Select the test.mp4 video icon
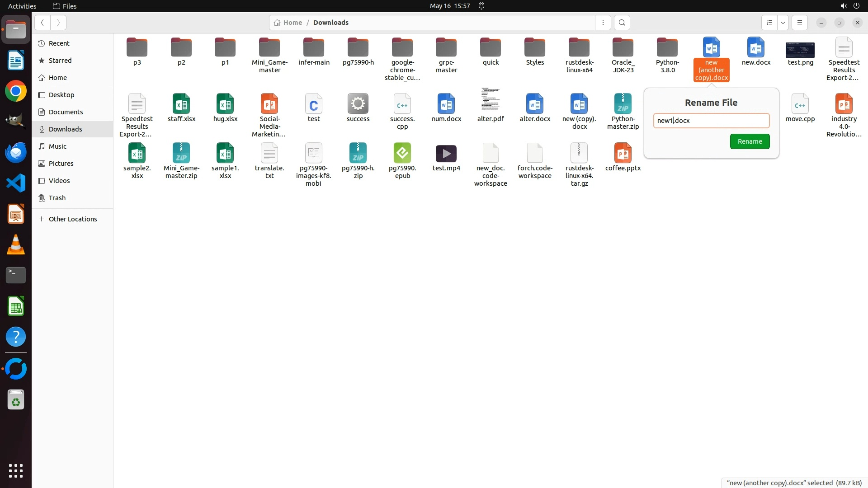 click(446, 154)
